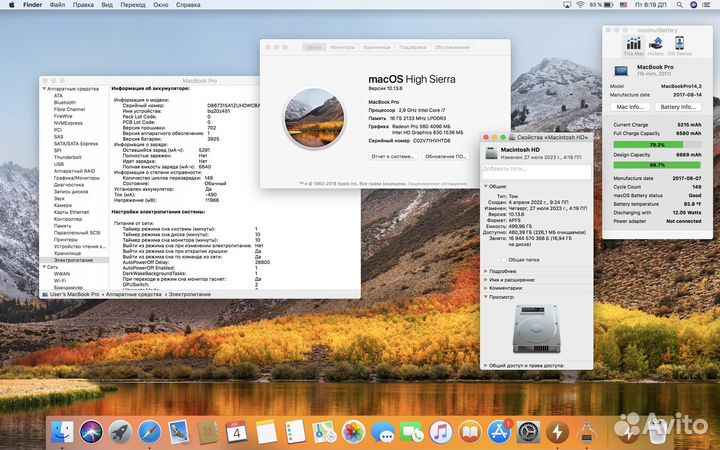720x450 pixels.
Task: Select Хранилище in System Information sidebar
Action: tap(67, 253)
